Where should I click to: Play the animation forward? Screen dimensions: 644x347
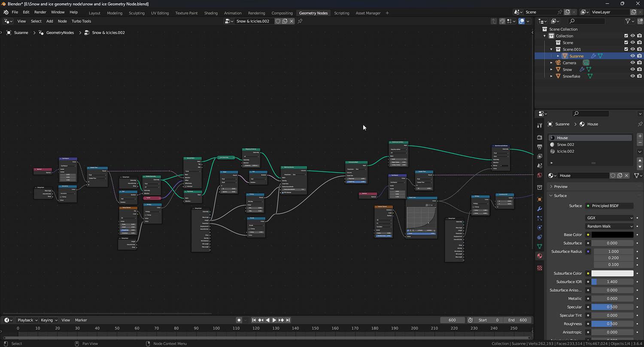click(x=274, y=320)
